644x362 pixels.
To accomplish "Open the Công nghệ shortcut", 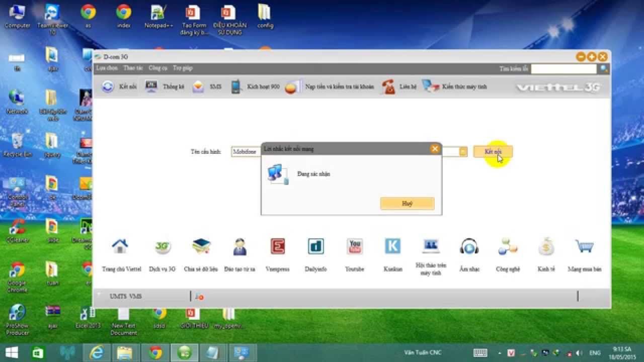I will (508, 255).
